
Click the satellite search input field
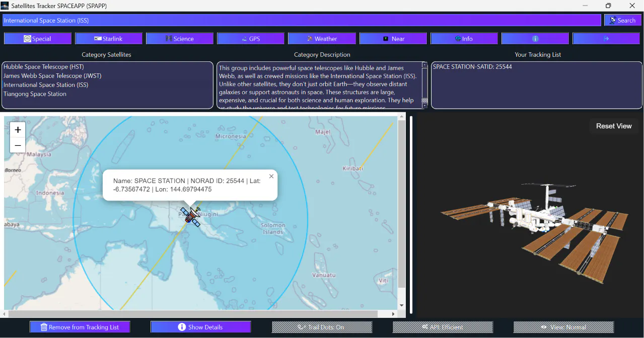click(x=302, y=20)
